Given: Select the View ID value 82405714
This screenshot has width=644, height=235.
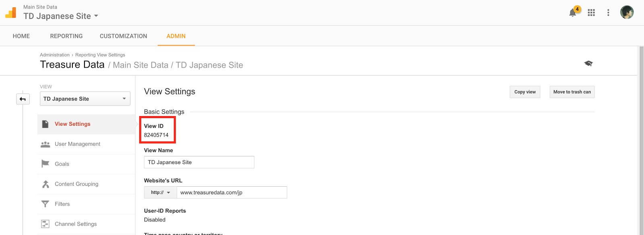Looking at the screenshot, I should (x=156, y=135).
